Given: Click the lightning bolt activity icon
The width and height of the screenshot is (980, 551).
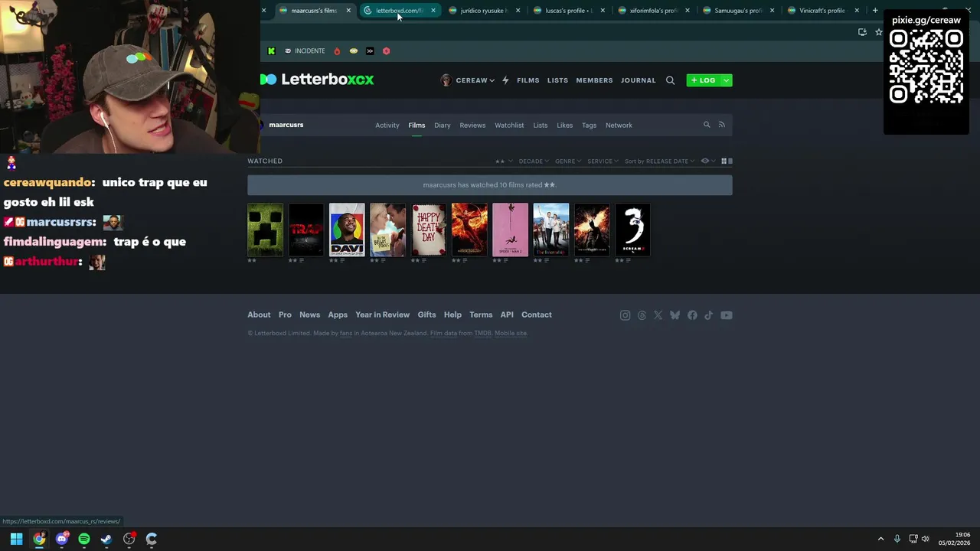Looking at the screenshot, I should coord(505,80).
